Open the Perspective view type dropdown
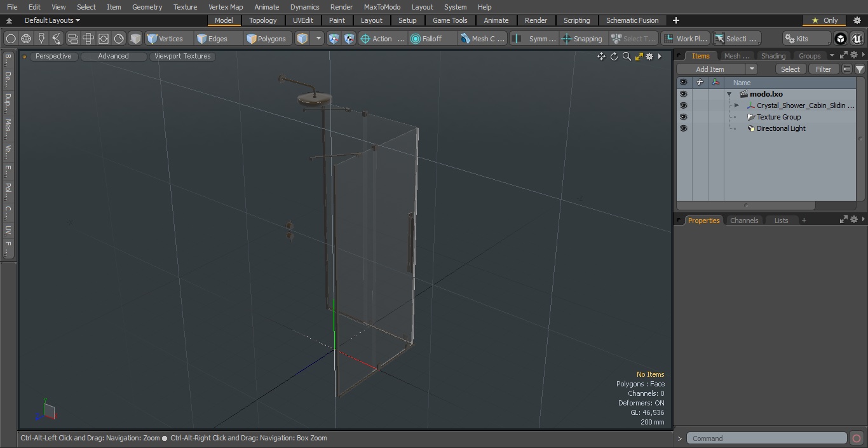This screenshot has height=448, width=868. click(x=53, y=57)
